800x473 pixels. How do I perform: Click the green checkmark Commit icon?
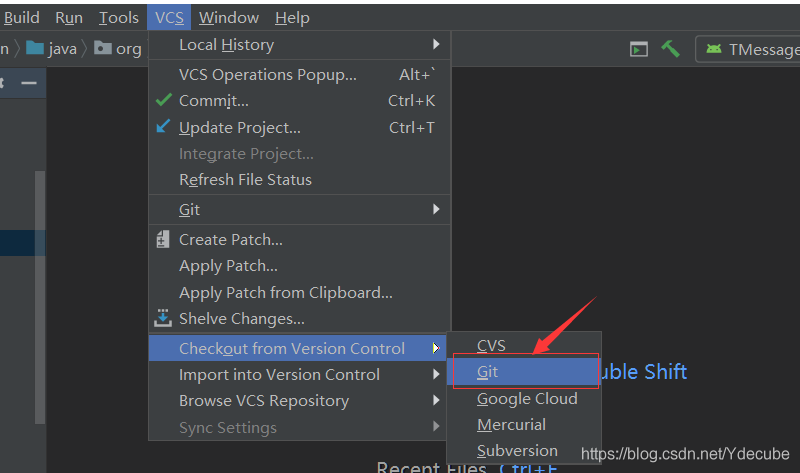[164, 100]
